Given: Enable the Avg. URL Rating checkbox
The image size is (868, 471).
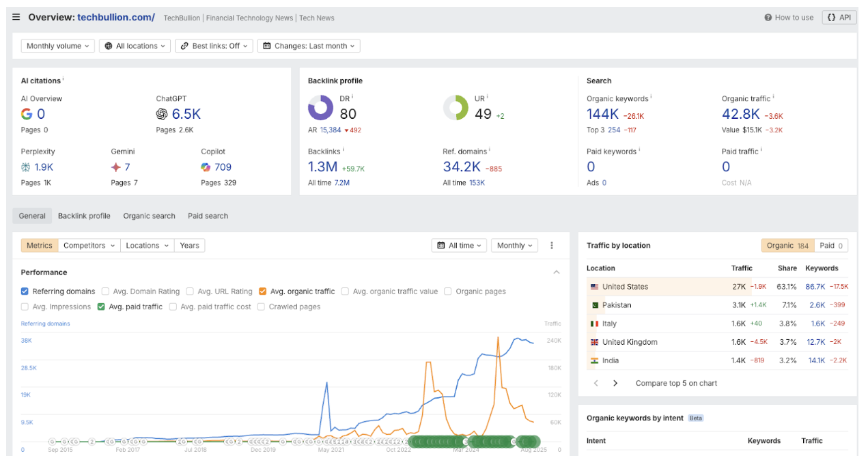Looking at the screenshot, I should point(190,291).
